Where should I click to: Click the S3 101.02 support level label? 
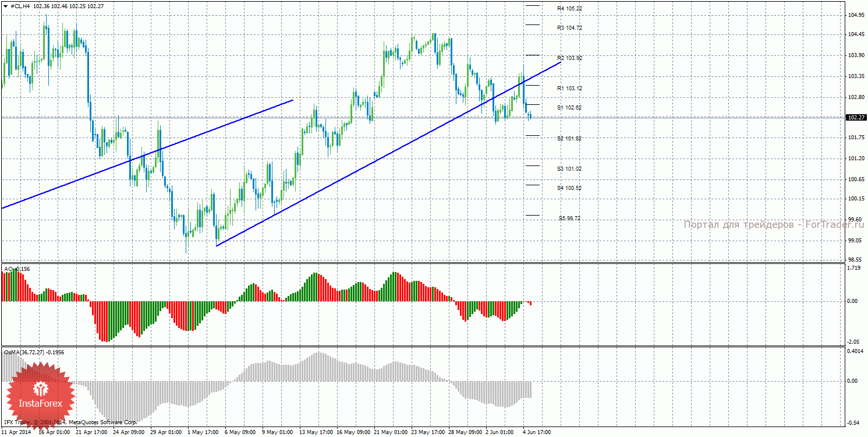(x=569, y=169)
